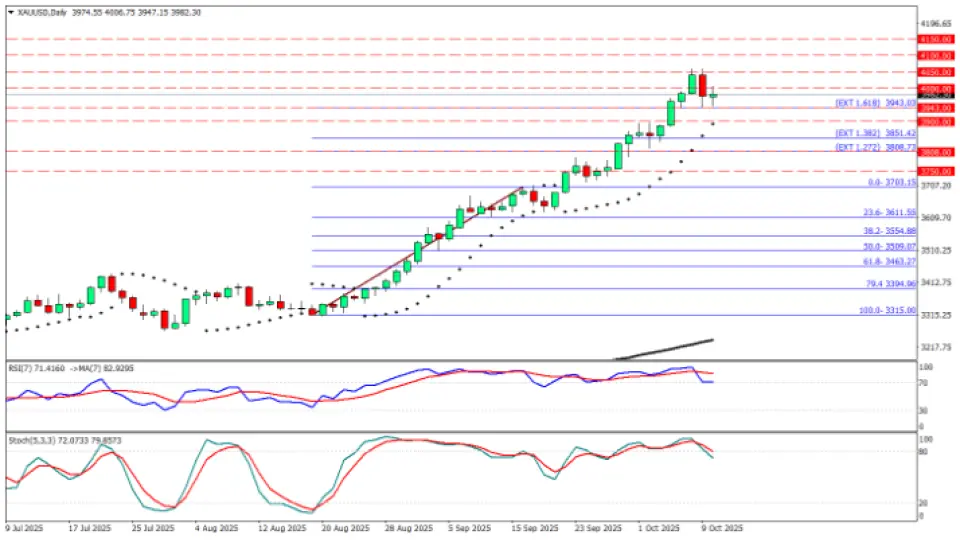The width and height of the screenshot is (960, 550).
Task: Select the red 3750.00 price level tag
Action: [x=937, y=171]
